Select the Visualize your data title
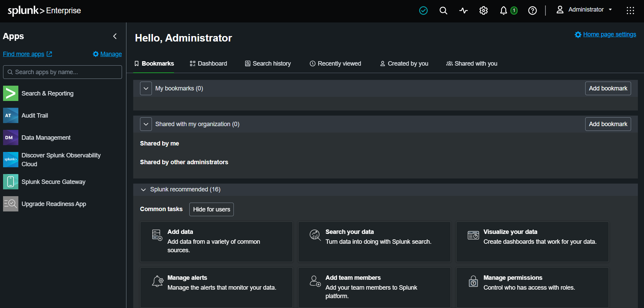The image size is (644, 308). click(510, 232)
